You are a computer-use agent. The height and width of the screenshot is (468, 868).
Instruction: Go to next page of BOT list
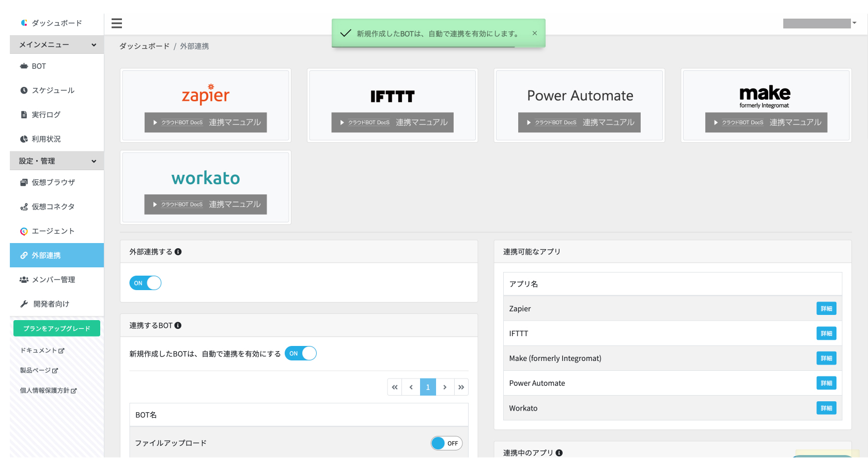click(445, 387)
